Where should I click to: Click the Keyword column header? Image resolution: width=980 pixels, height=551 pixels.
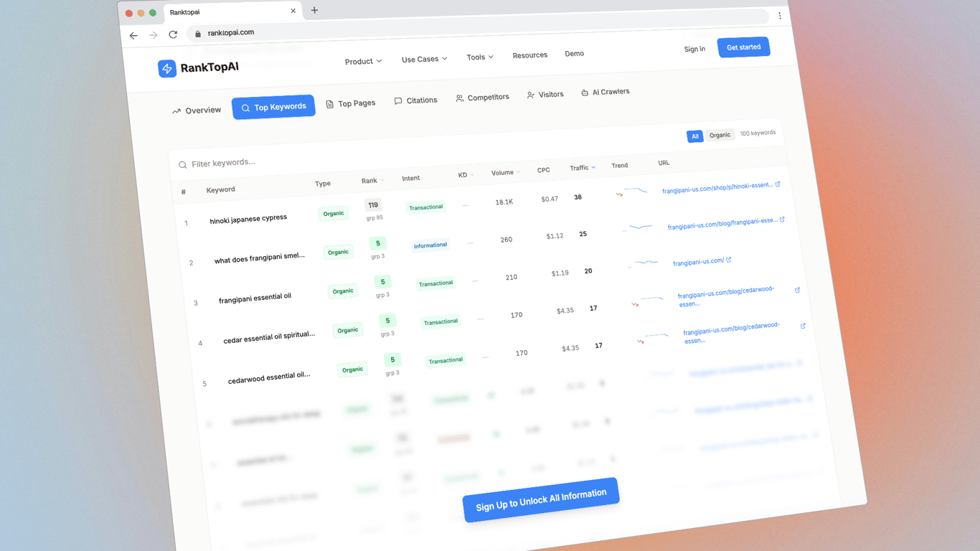point(220,190)
